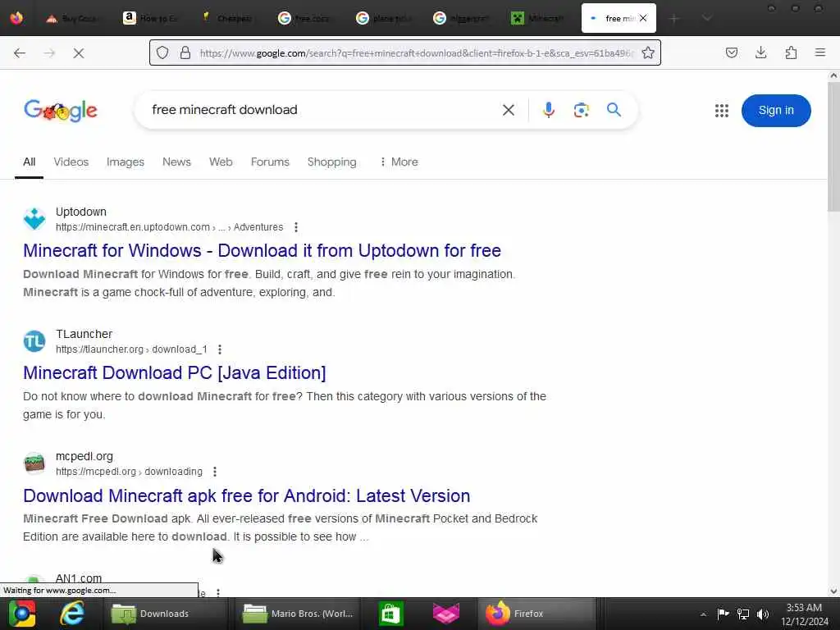Submit search with the magnifying glass icon
Screen dimensions: 840x630
(x=614, y=110)
